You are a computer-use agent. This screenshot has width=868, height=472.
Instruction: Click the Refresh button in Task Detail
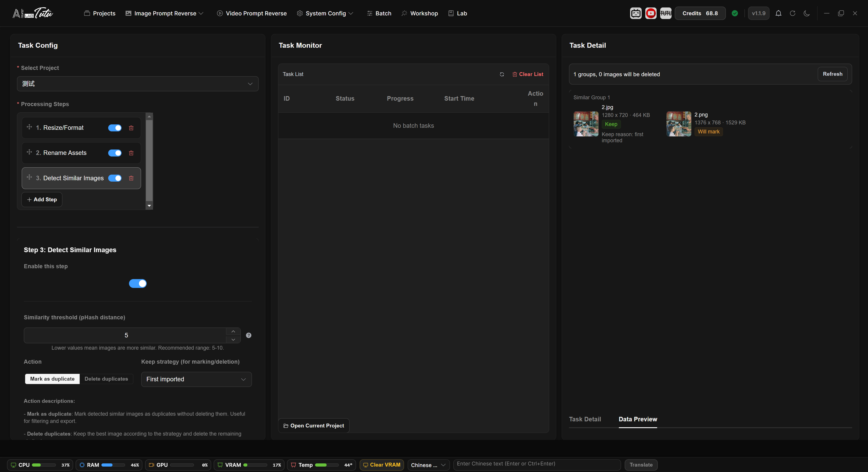(x=832, y=74)
